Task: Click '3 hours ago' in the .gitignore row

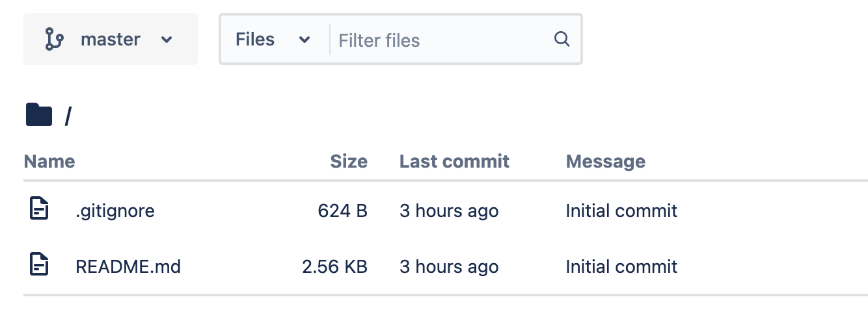Action: coord(449,211)
